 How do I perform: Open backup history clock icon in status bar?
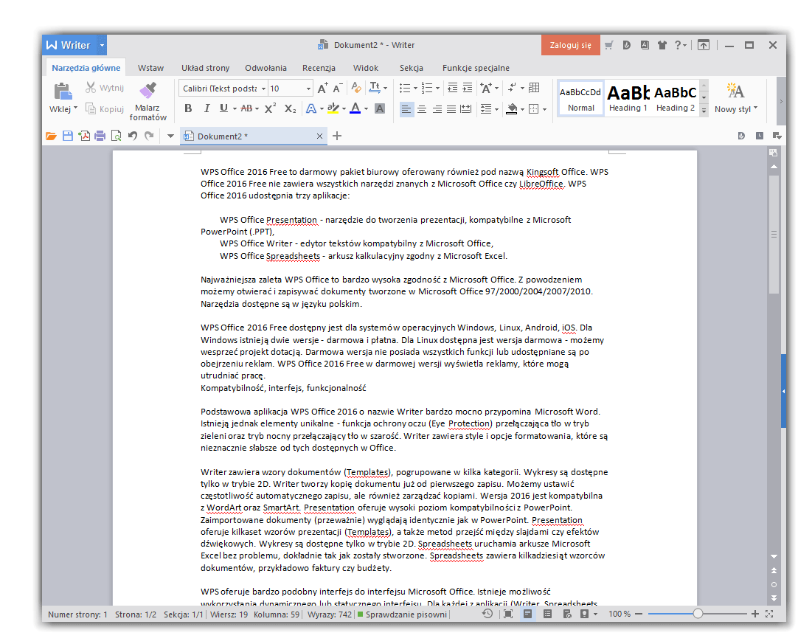pos(487,614)
